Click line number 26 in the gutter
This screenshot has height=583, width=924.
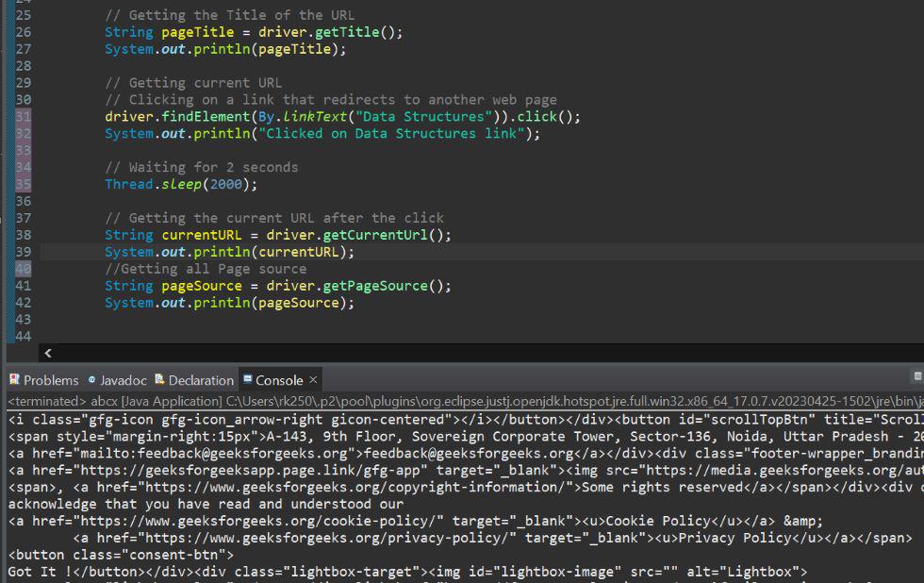[23, 32]
